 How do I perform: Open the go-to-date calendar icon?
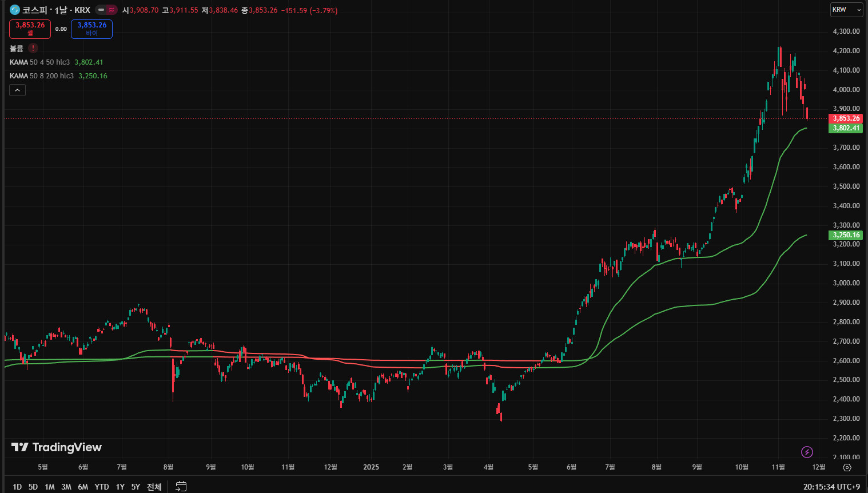pos(181,487)
